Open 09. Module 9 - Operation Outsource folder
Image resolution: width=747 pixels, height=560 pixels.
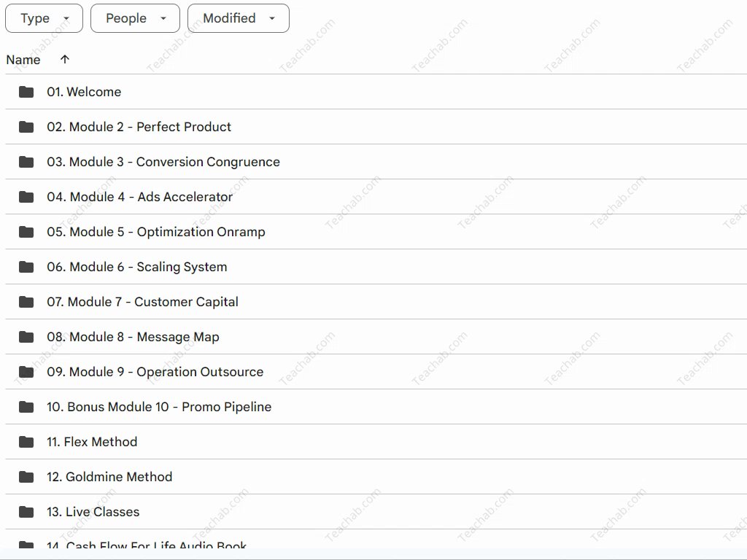[155, 372]
